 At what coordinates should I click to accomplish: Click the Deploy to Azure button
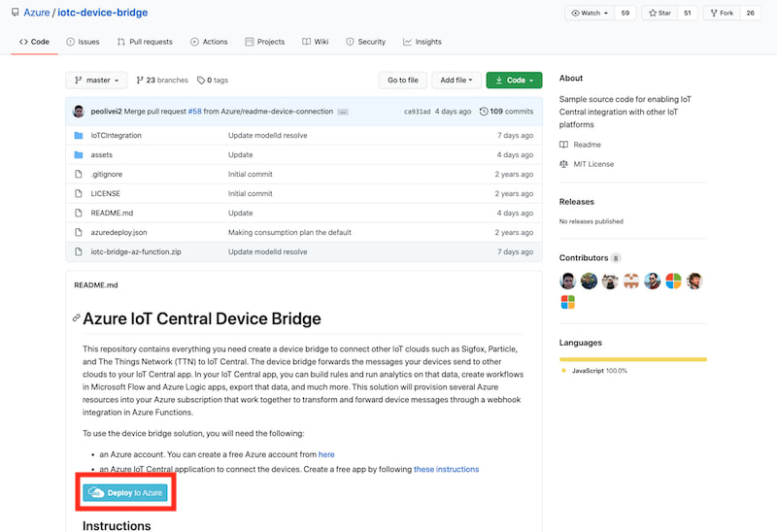pos(125,493)
